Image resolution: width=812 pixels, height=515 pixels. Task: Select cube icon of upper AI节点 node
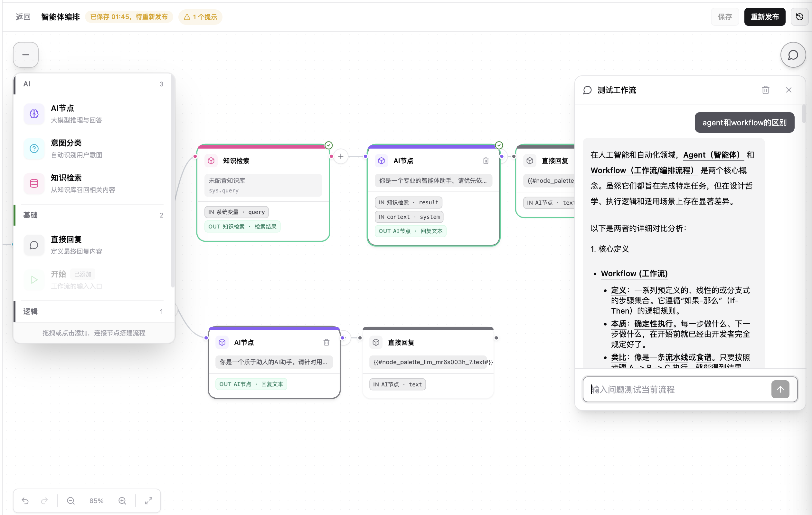[x=382, y=160]
